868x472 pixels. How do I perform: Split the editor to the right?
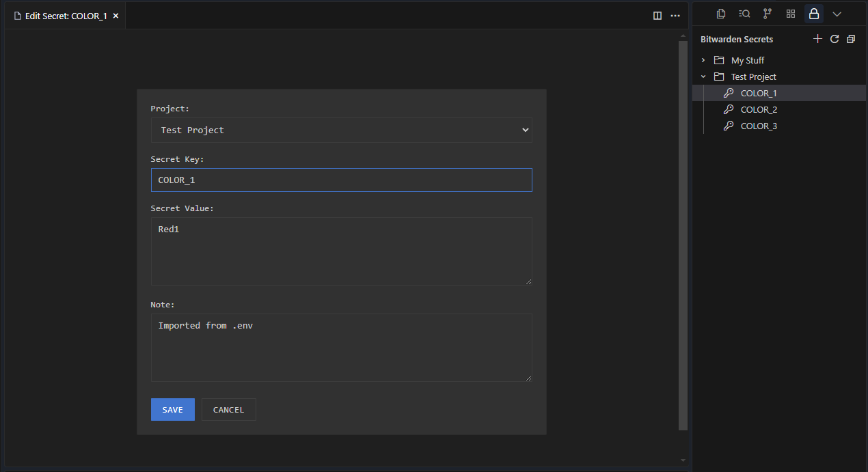tap(657, 16)
